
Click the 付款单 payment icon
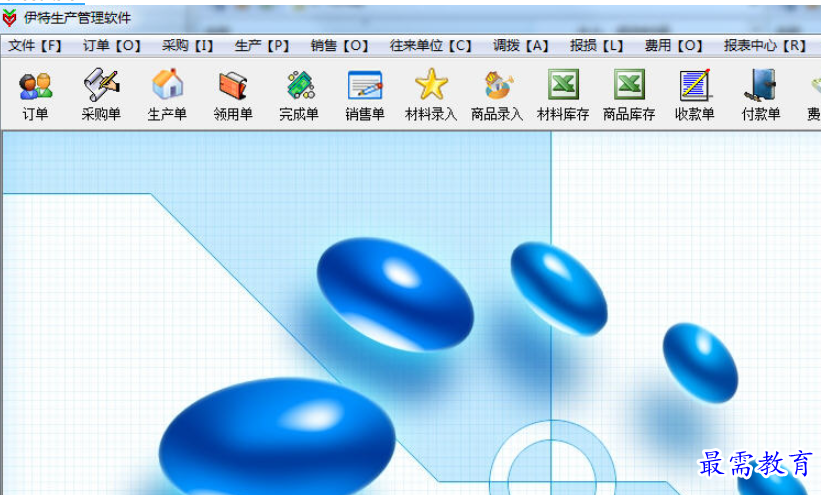760,85
